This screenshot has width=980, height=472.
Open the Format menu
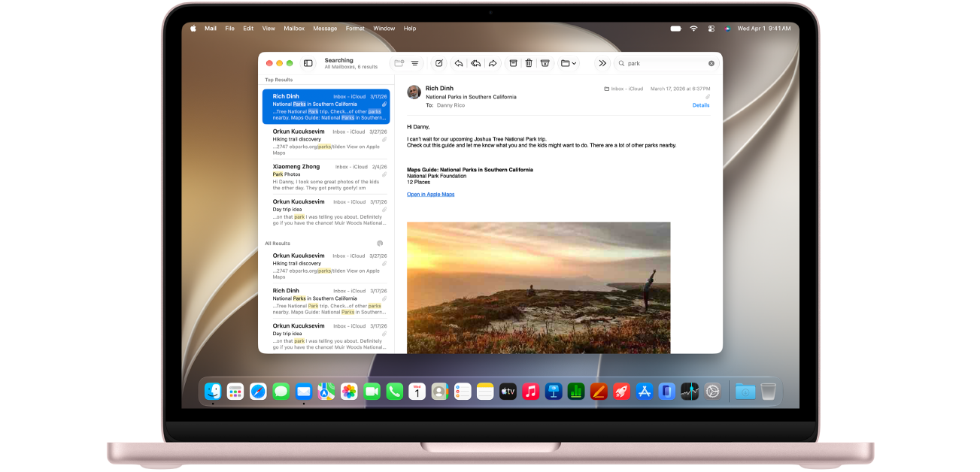[355, 29]
